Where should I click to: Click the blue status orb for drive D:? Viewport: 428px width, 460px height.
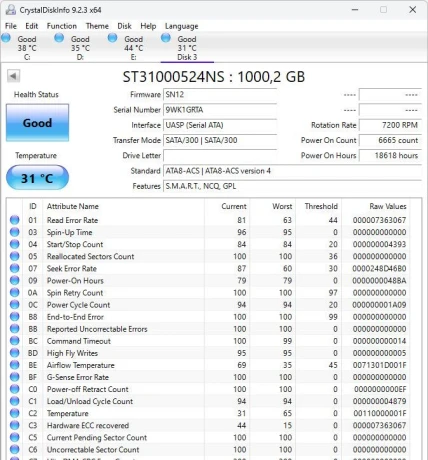coord(59,38)
